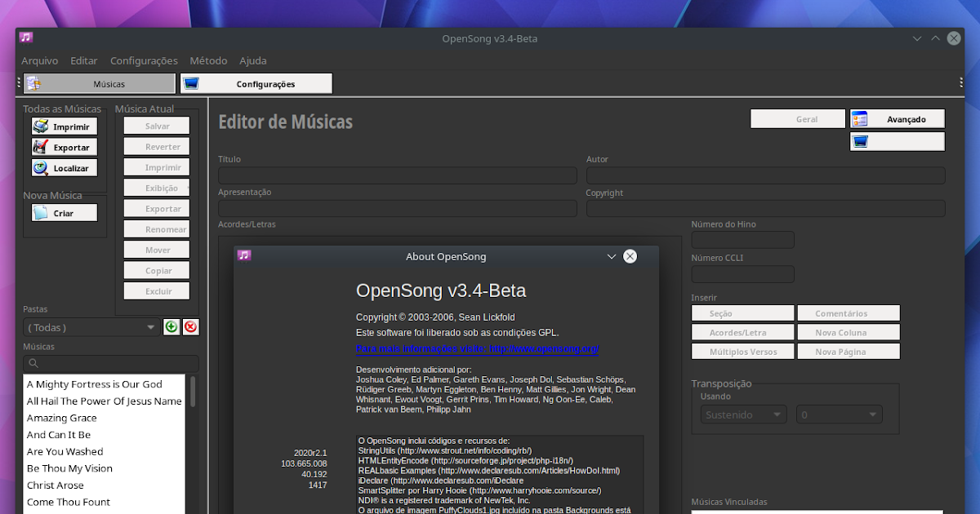Image resolution: width=980 pixels, height=514 pixels.
Task: Click the Geral button
Action: 797,118
